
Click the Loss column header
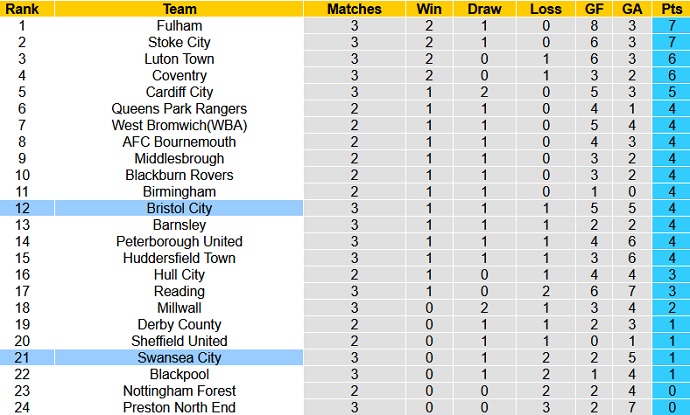(547, 9)
